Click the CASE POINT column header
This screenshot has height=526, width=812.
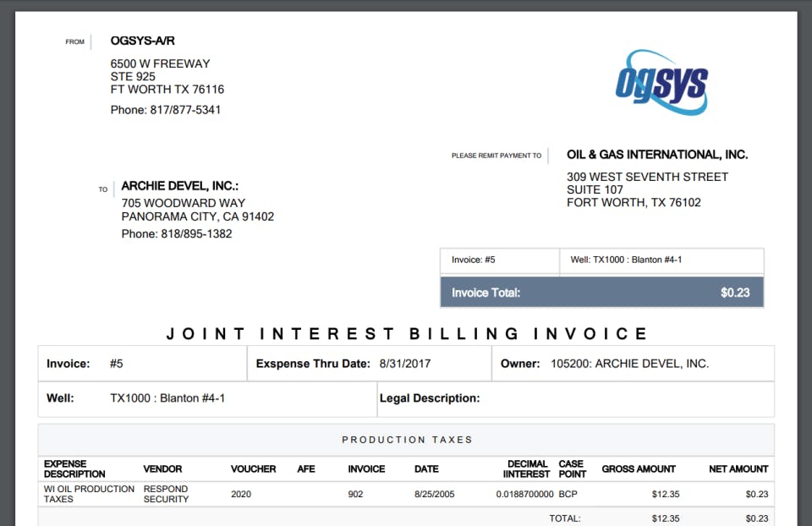[x=573, y=469]
